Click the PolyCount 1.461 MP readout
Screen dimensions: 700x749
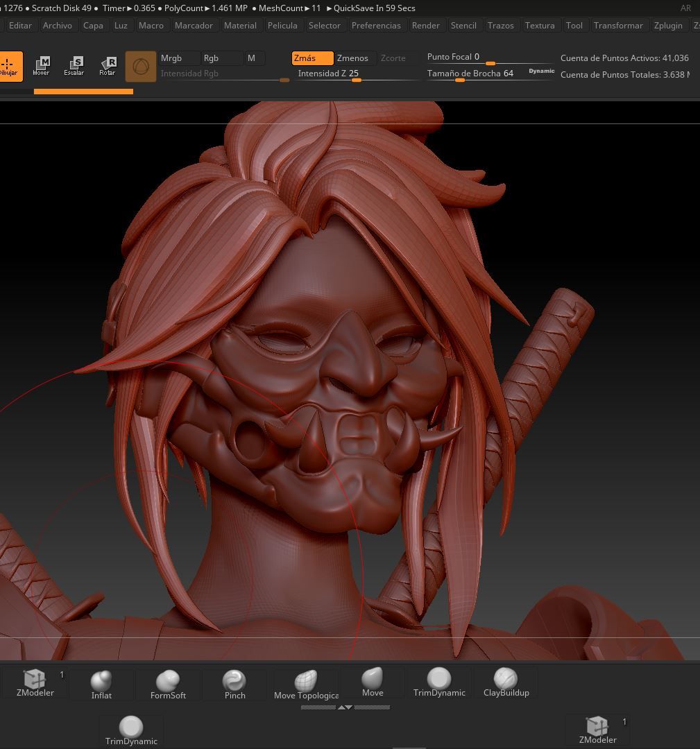point(206,8)
